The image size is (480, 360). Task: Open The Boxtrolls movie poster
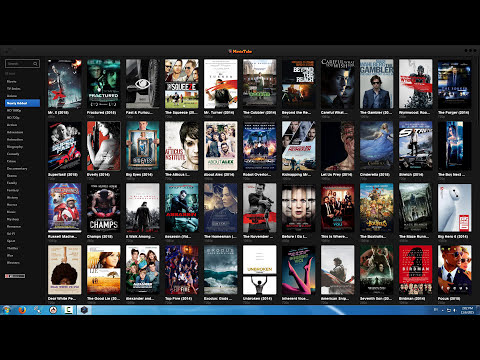pyautogui.click(x=377, y=208)
